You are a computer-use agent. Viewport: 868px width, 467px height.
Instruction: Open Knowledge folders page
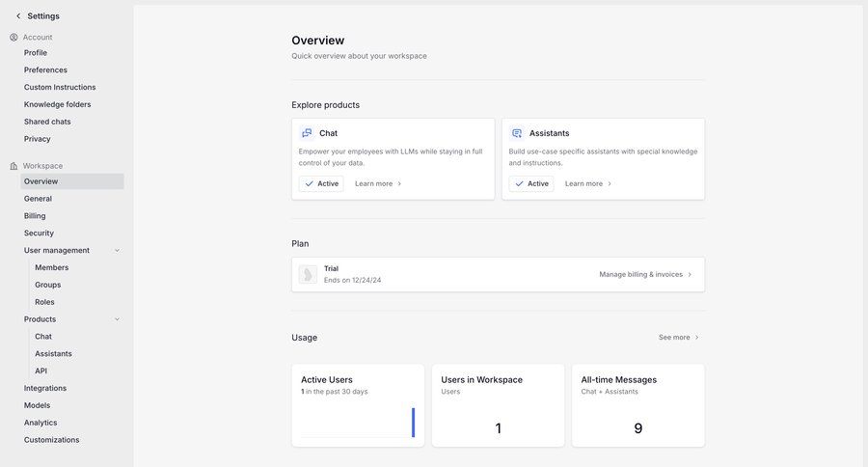click(x=57, y=104)
